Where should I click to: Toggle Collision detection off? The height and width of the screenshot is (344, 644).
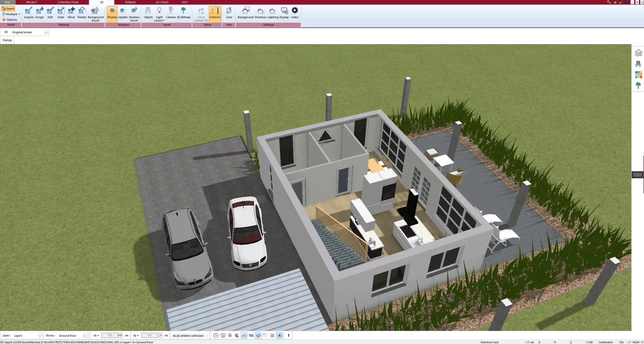(215, 14)
